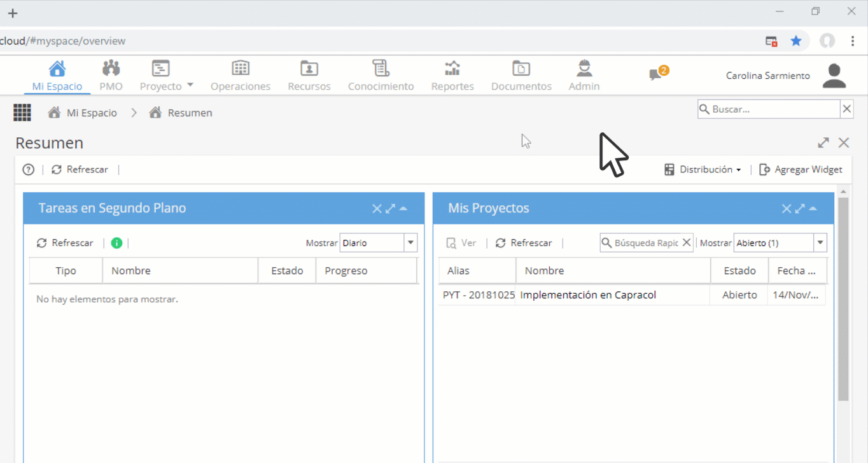Image resolution: width=868 pixels, height=463 pixels.
Task: Expand the Proyecto menu arrow
Action: coord(190,85)
